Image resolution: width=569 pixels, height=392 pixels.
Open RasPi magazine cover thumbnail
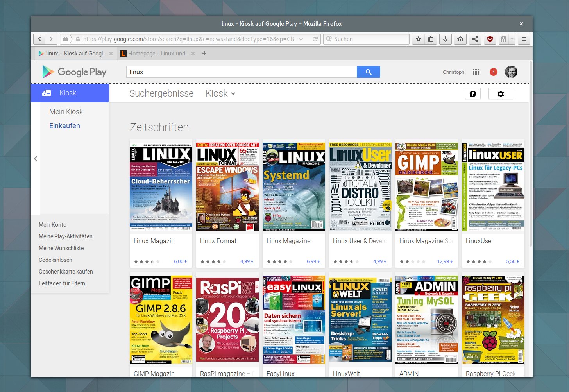click(x=227, y=319)
